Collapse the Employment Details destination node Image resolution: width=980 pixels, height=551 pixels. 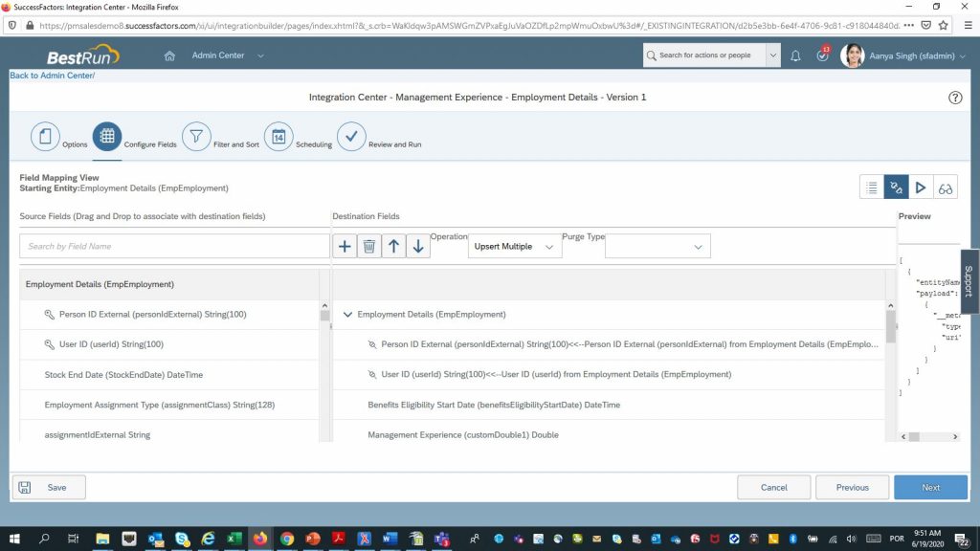coord(347,314)
